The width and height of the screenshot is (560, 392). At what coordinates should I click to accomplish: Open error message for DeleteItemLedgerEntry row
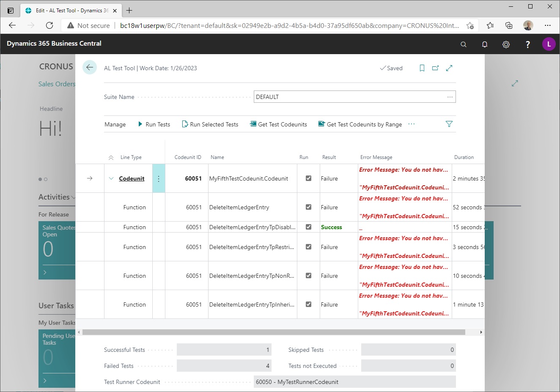(x=404, y=207)
